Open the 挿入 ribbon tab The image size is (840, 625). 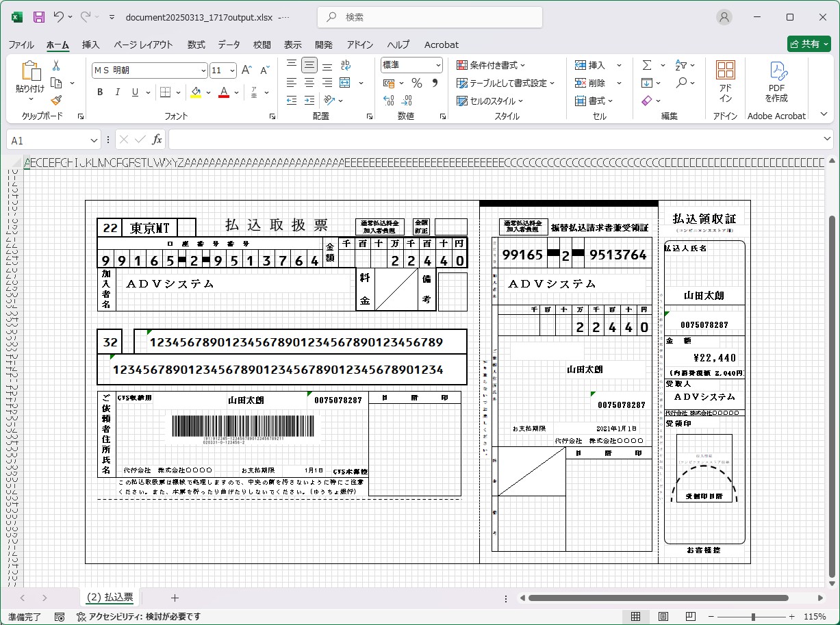pos(90,44)
